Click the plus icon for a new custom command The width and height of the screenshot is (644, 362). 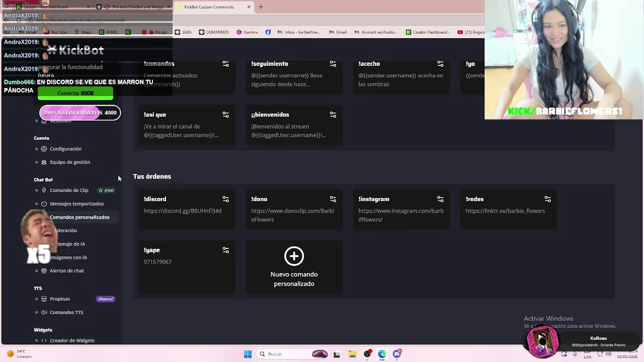(x=294, y=256)
